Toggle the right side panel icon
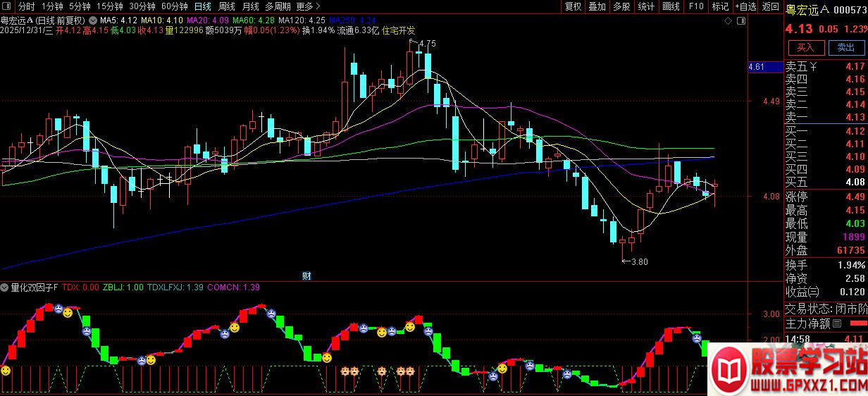This screenshot has height=396, width=868. (x=740, y=21)
